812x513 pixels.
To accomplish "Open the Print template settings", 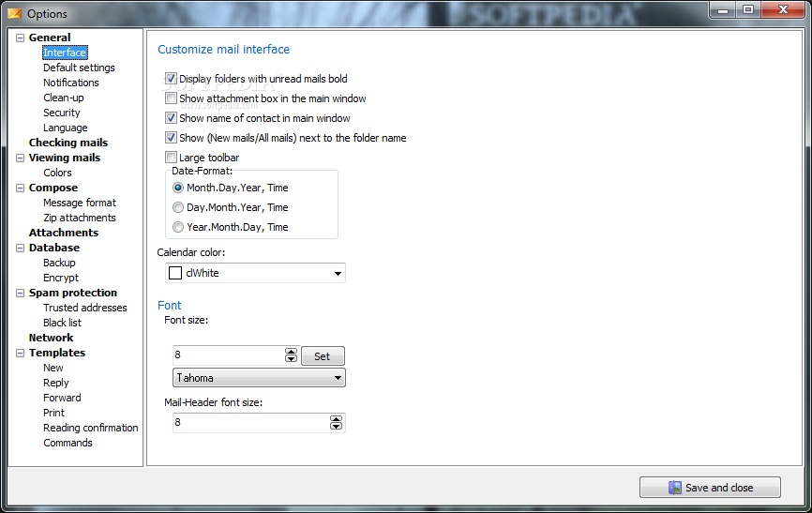I will point(53,413).
